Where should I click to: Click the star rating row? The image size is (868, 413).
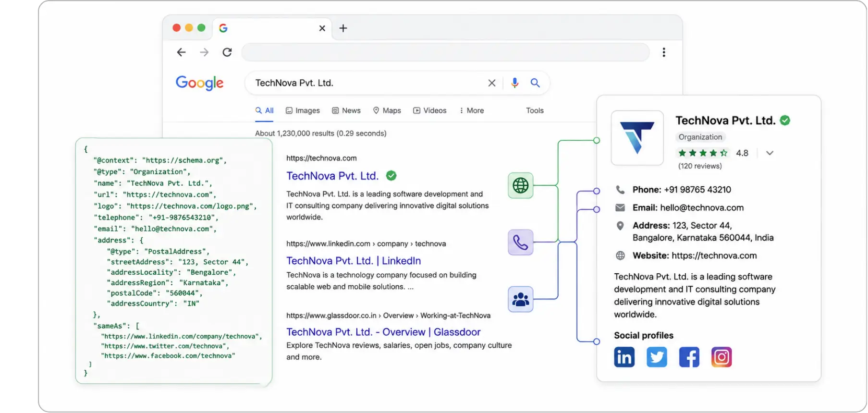(x=703, y=153)
